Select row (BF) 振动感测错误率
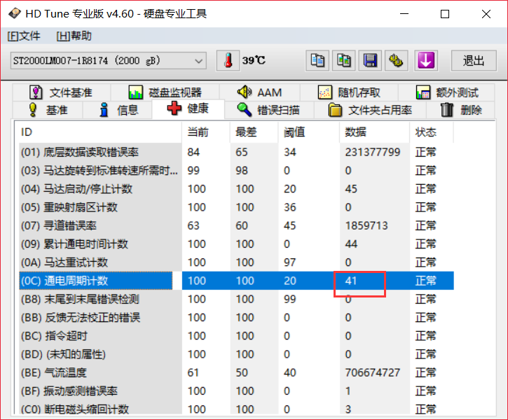Viewport: 508px width, 420px height. (x=237, y=391)
